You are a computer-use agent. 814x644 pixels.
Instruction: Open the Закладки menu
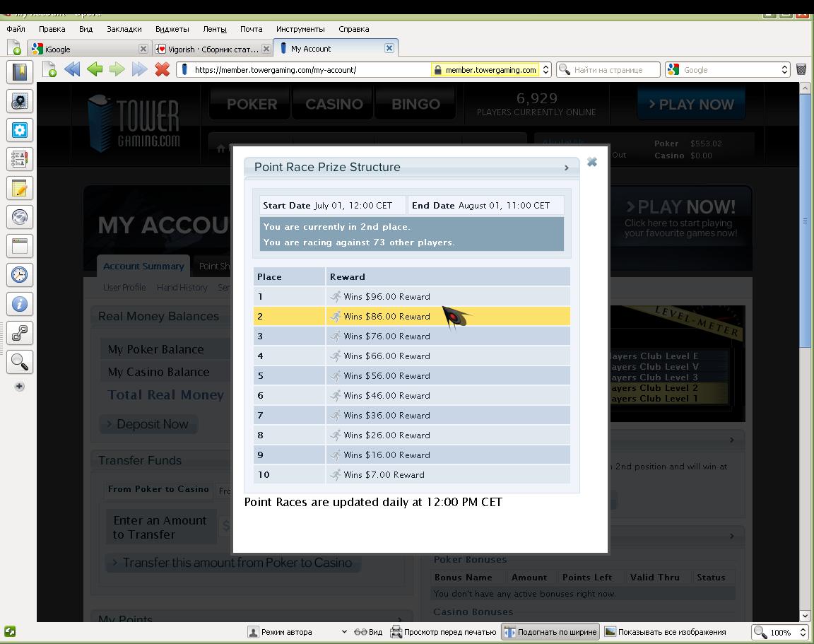124,29
